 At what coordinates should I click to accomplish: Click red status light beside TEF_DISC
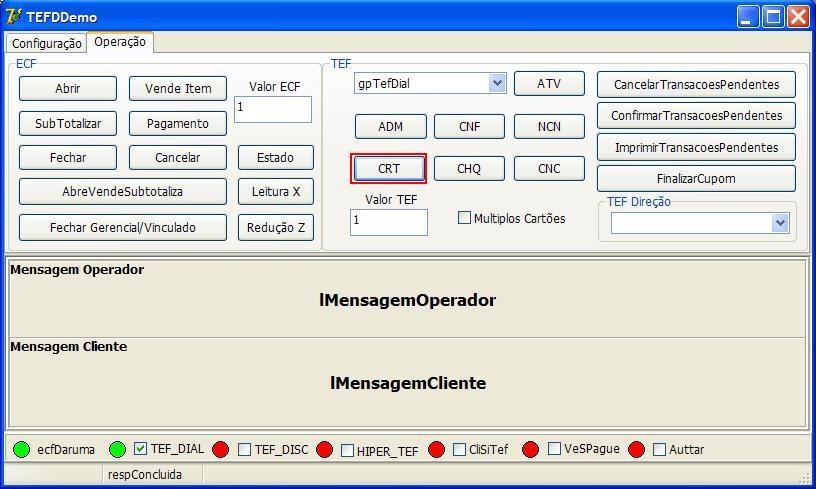coord(221,449)
